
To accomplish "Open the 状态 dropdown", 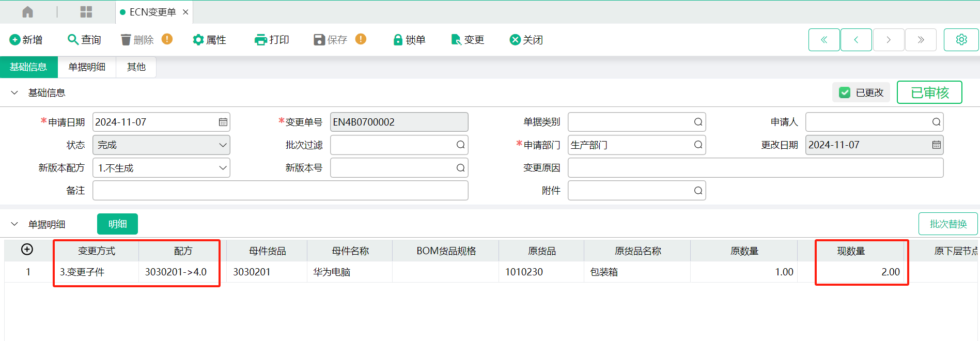I will click(x=223, y=145).
